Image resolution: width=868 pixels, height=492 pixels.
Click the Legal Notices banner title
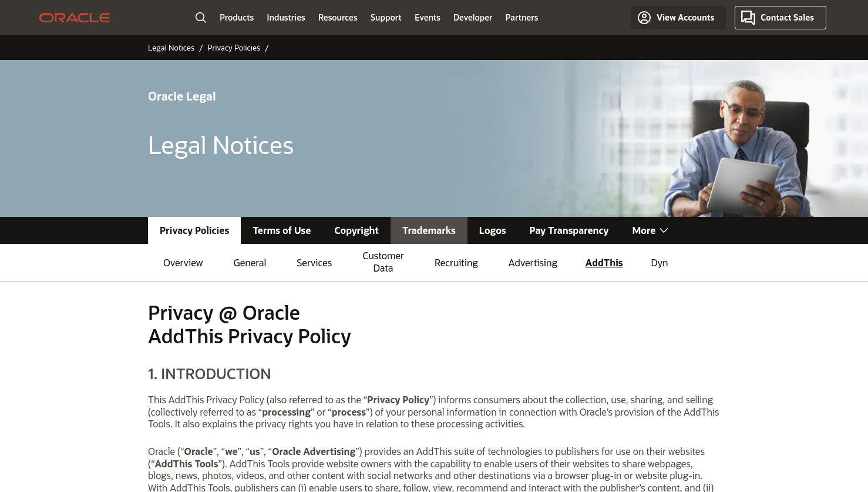[x=221, y=146]
